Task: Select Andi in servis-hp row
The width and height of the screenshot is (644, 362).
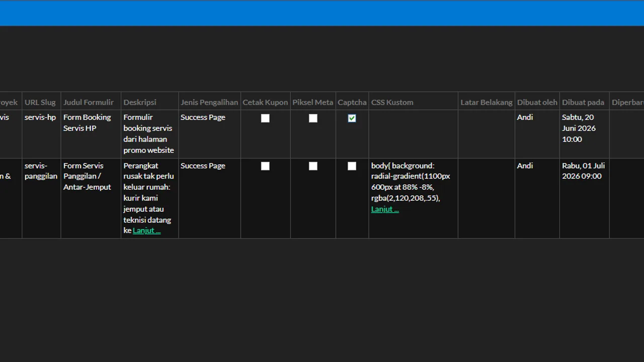Action: (525, 117)
